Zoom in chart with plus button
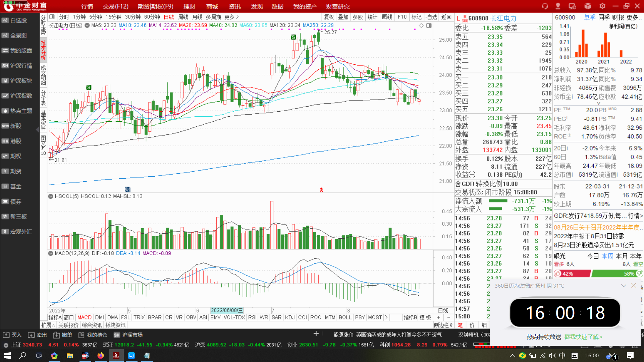644x362 pixels. pyautogui.click(x=438, y=317)
